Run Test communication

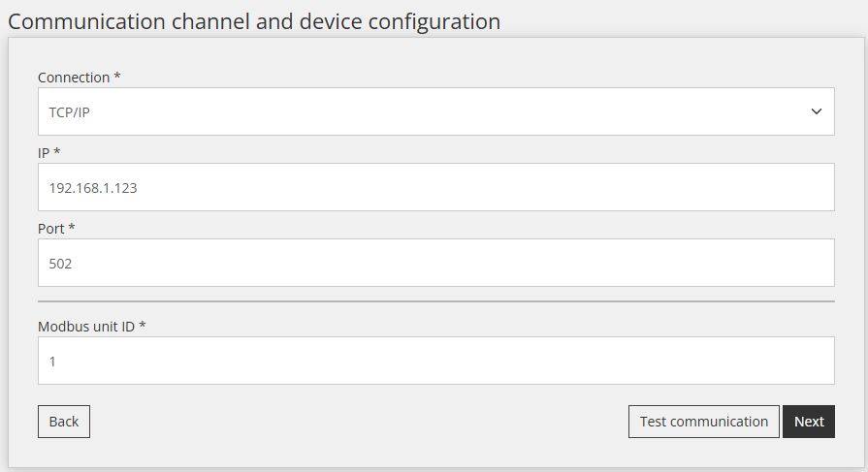703,422
